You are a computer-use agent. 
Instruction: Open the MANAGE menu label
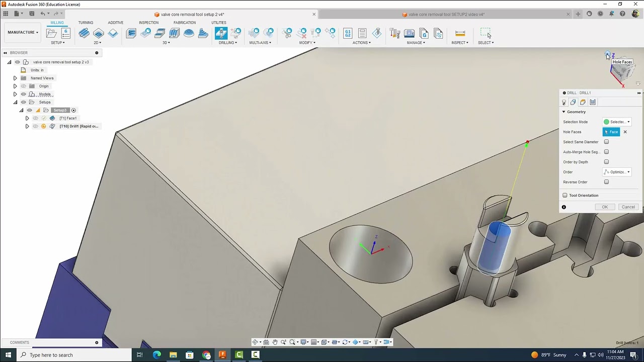click(416, 43)
